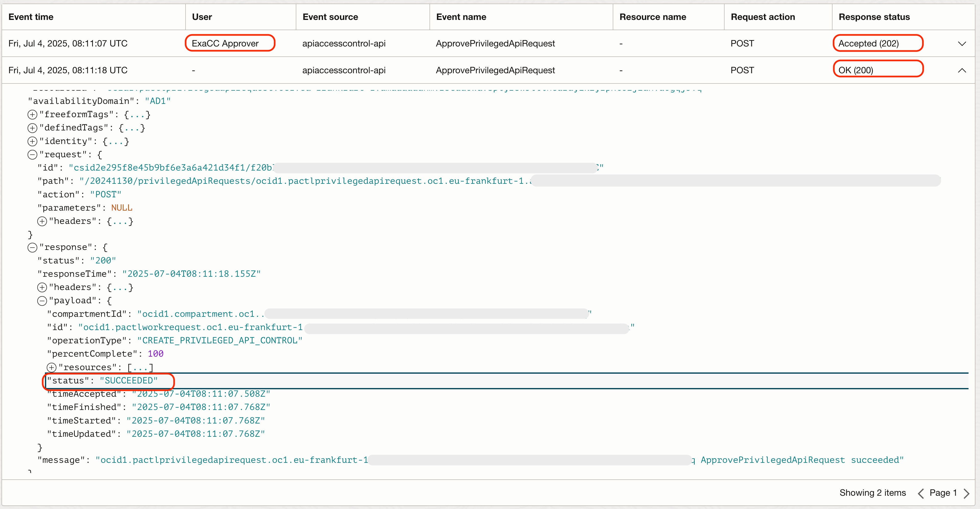This screenshot has height=509, width=980.
Task: Go to previous page arrow
Action: pos(921,493)
